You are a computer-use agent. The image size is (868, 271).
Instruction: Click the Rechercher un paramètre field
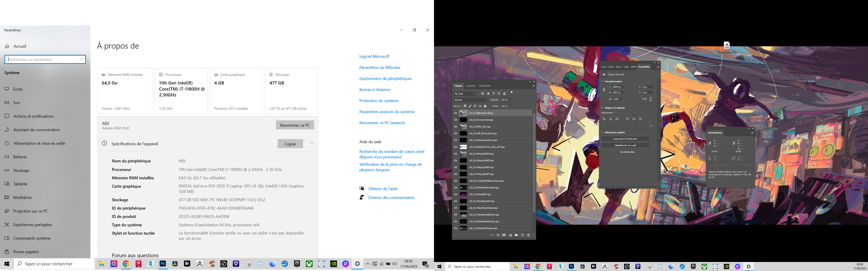(45, 60)
